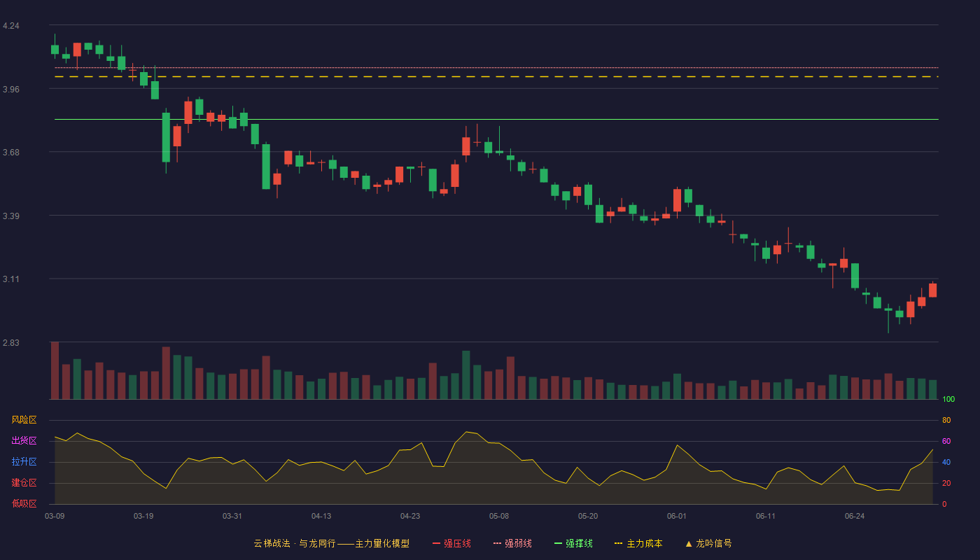
Task: Click the 40 value on the indicator axis
Action: pyautogui.click(x=946, y=463)
